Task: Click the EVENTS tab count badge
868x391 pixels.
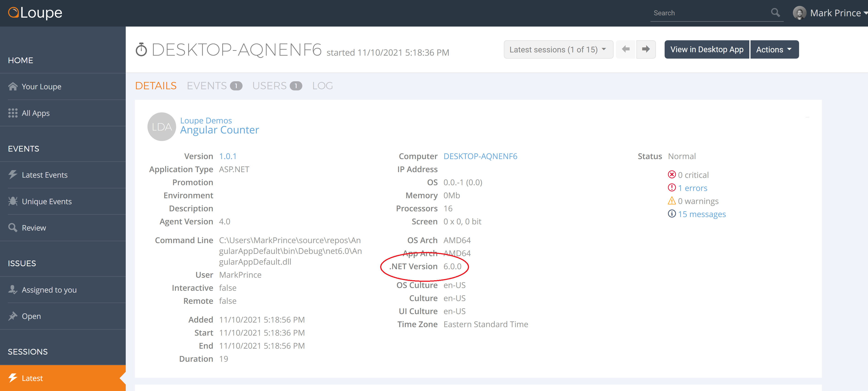Action: 236,86
